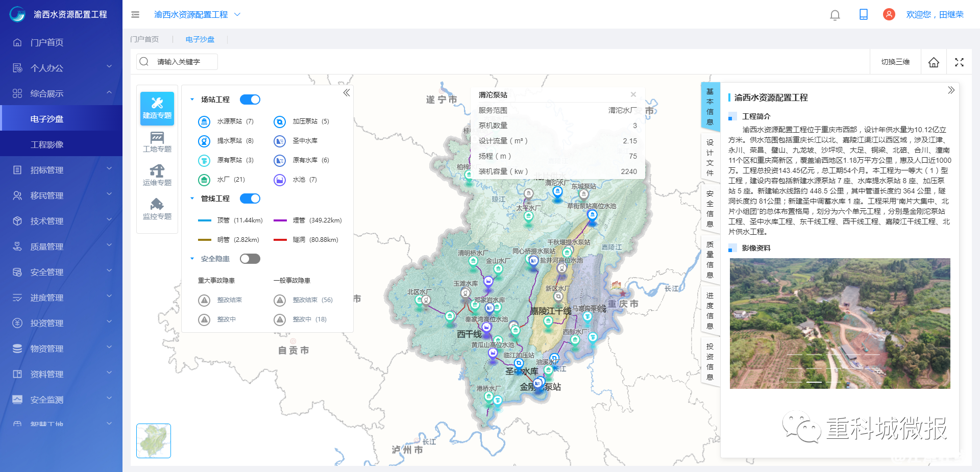Viewport: 980px width, 472px height.
Task: Open 质量管理 in sidebar
Action: click(x=61, y=246)
